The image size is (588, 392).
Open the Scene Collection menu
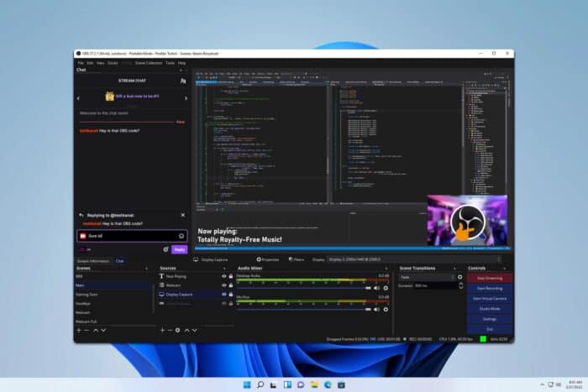(x=149, y=63)
